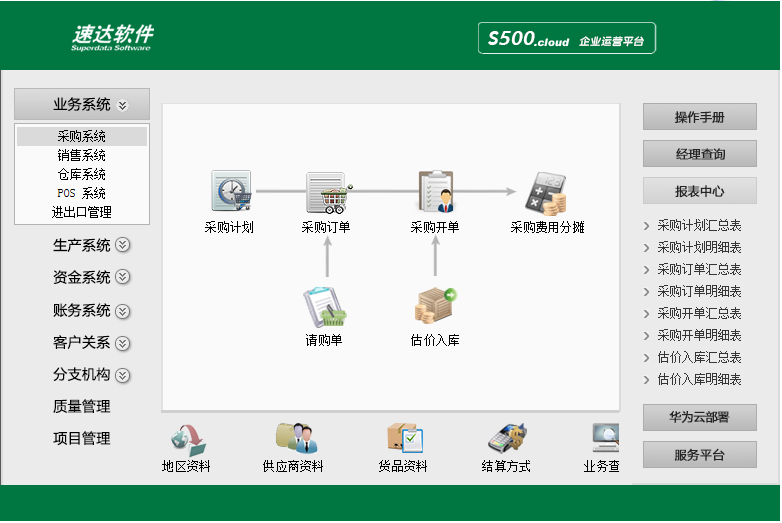Open the 采购费用分摊 calculator icon

546,193
